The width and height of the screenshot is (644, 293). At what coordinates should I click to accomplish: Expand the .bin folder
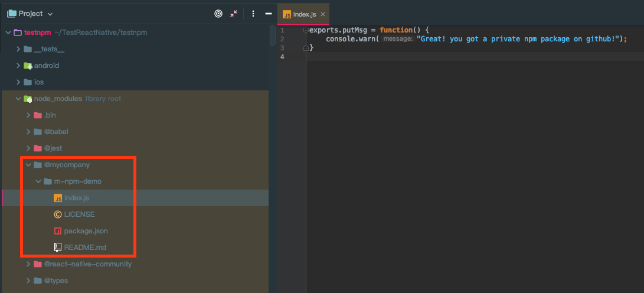28,115
